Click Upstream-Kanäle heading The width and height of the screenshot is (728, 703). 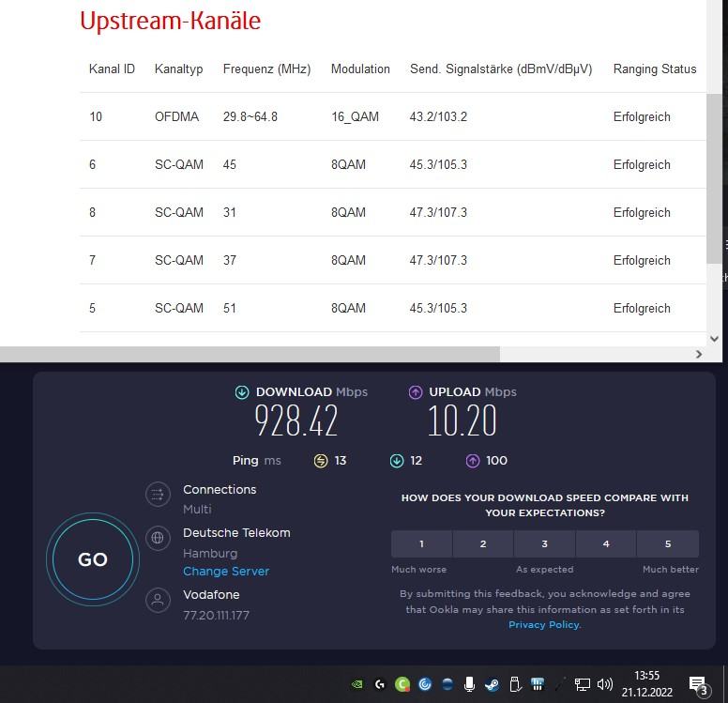(171, 21)
